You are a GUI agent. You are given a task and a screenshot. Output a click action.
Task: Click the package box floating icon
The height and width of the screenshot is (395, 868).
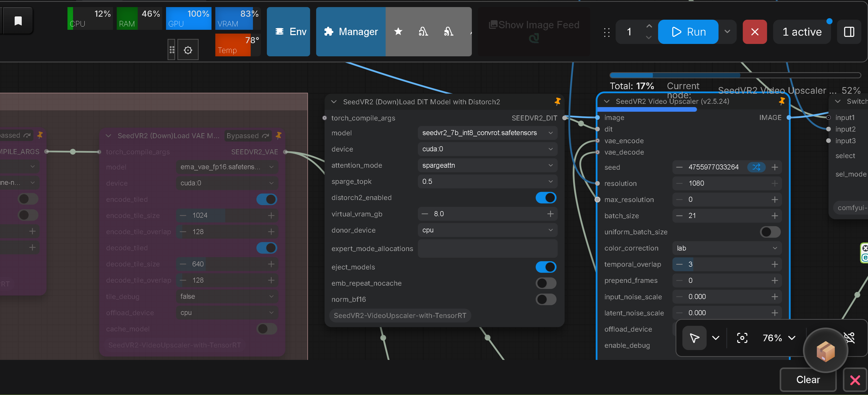tap(825, 351)
